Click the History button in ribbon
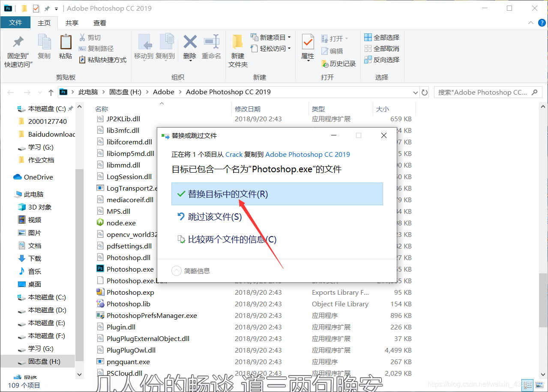Screen dimensions: 548x392 pos(339,63)
